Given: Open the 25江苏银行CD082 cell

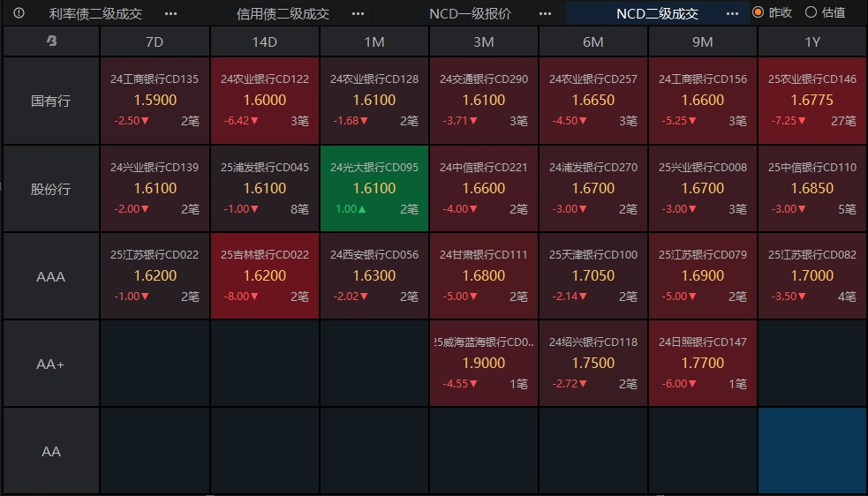Looking at the screenshot, I should tap(812, 276).
